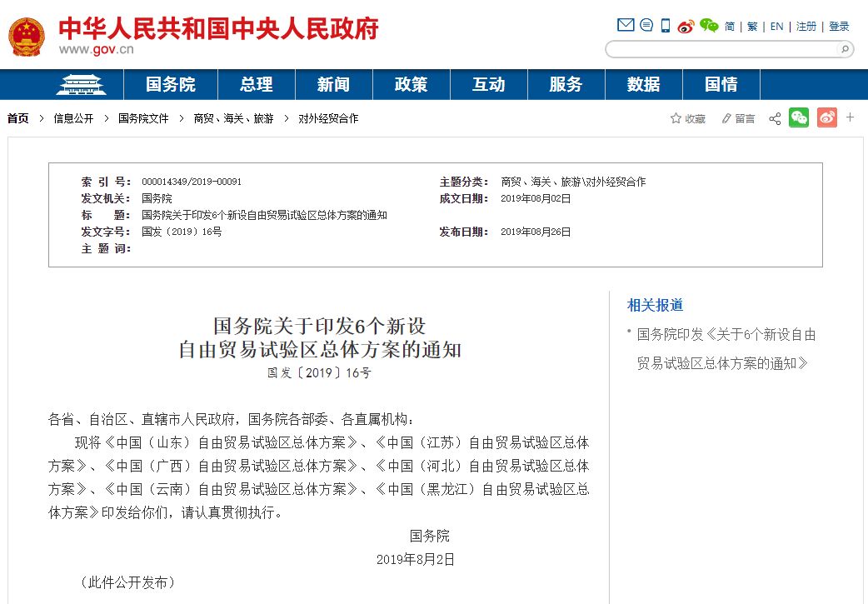Click the 注册 register link
This screenshot has width=868, height=604.
point(806,27)
